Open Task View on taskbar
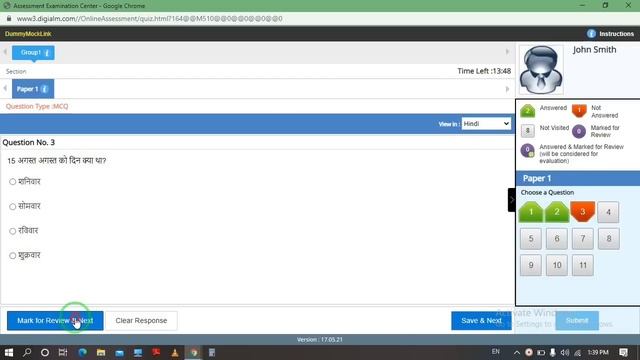 63,352
